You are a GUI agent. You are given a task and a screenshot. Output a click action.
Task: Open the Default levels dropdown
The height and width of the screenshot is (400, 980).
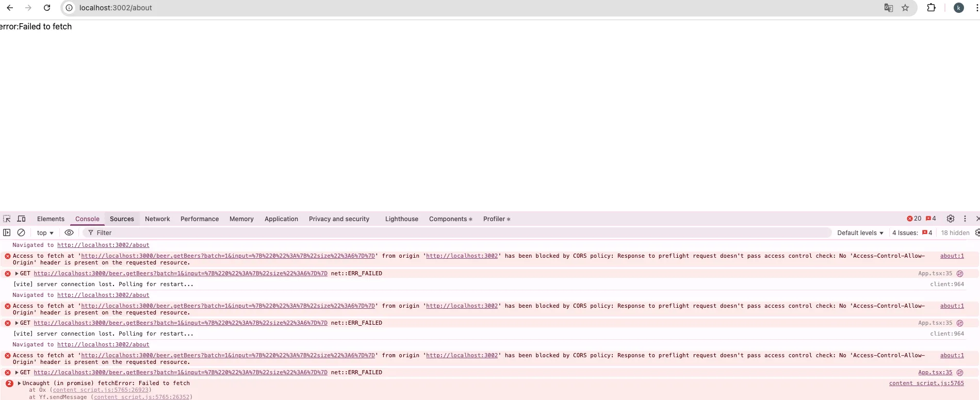coord(860,233)
